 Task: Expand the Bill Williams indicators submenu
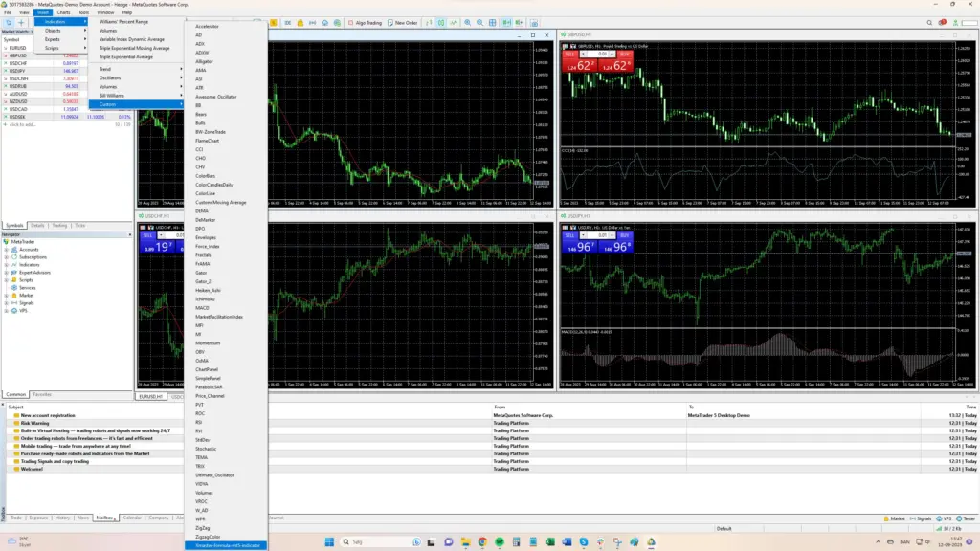coord(136,96)
